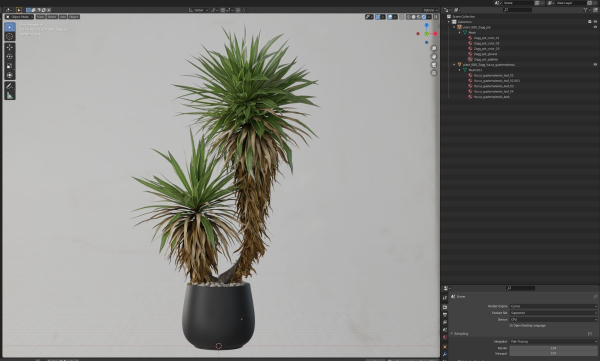
Task: Open the Object menu in viewport header
Action: tap(74, 17)
